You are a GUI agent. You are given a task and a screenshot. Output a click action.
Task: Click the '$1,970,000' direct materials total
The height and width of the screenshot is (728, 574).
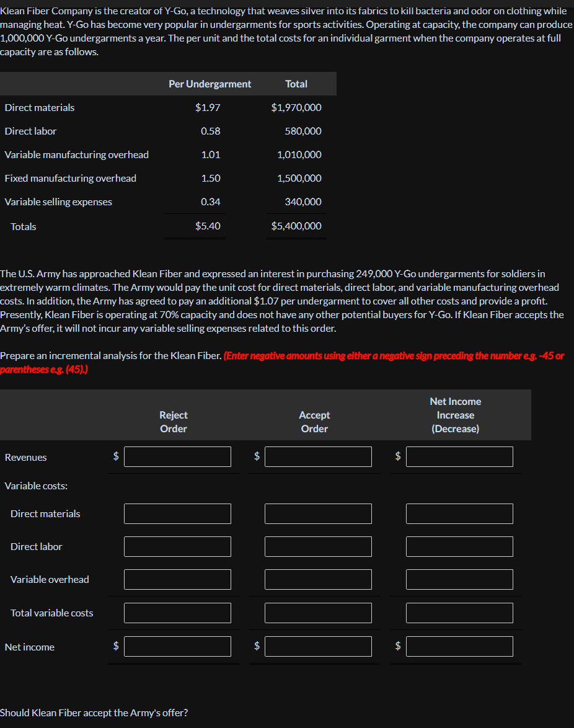click(x=296, y=108)
